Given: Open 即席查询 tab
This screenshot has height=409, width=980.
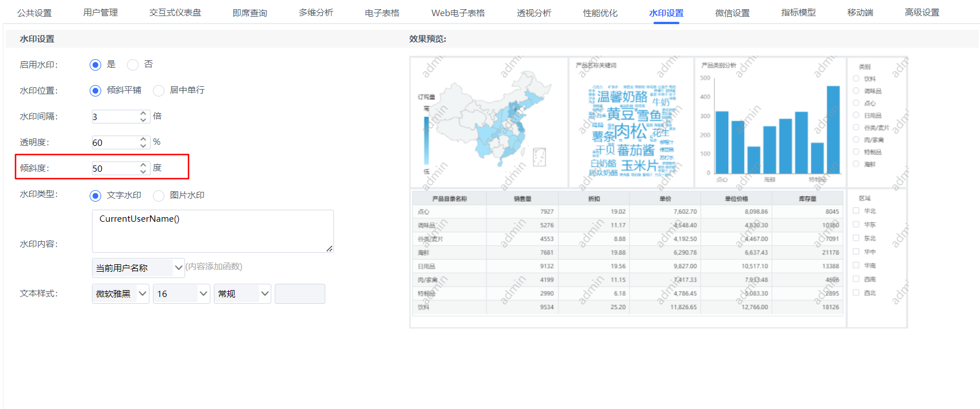Looking at the screenshot, I should (250, 13).
